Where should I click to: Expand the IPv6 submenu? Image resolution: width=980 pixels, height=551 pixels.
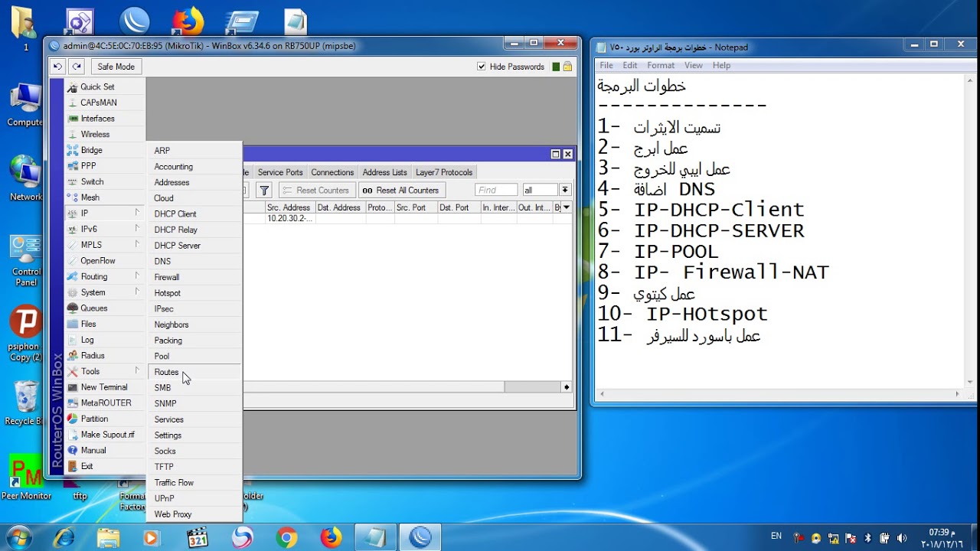point(104,230)
